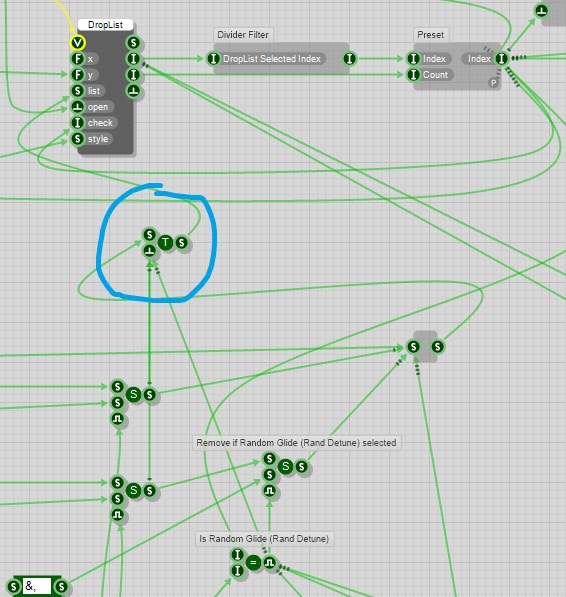The image size is (566, 597).
Task: Select the DropList y float input connector
Action: [78, 75]
